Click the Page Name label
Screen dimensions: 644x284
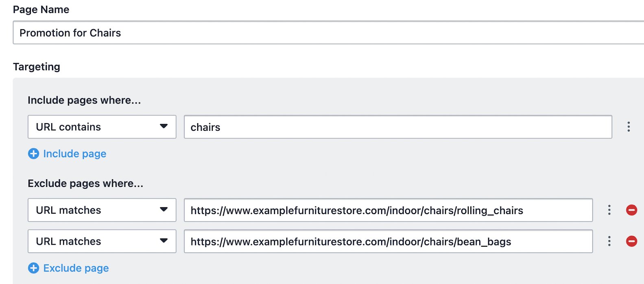(41, 9)
